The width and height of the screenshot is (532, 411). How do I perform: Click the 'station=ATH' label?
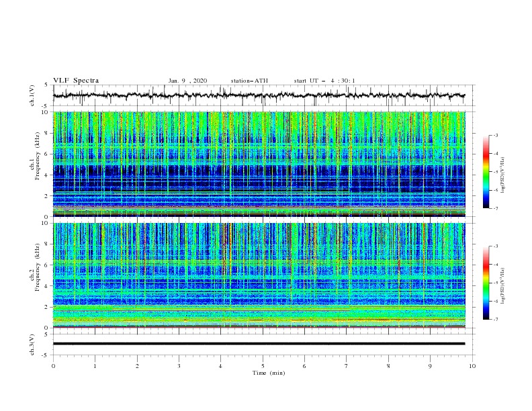(x=249, y=81)
